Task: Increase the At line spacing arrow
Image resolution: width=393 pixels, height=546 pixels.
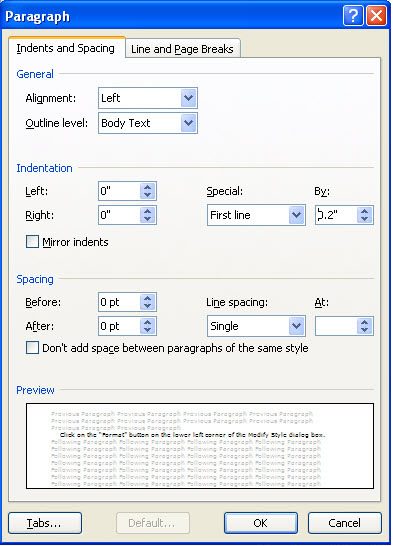Action: pos(364,322)
